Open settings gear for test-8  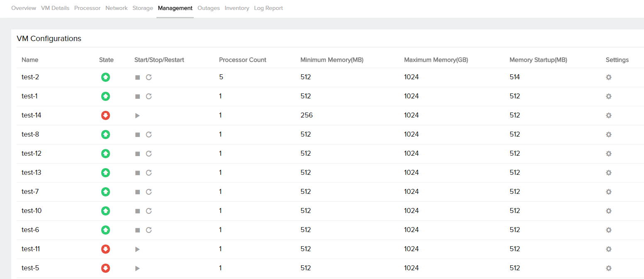point(609,135)
